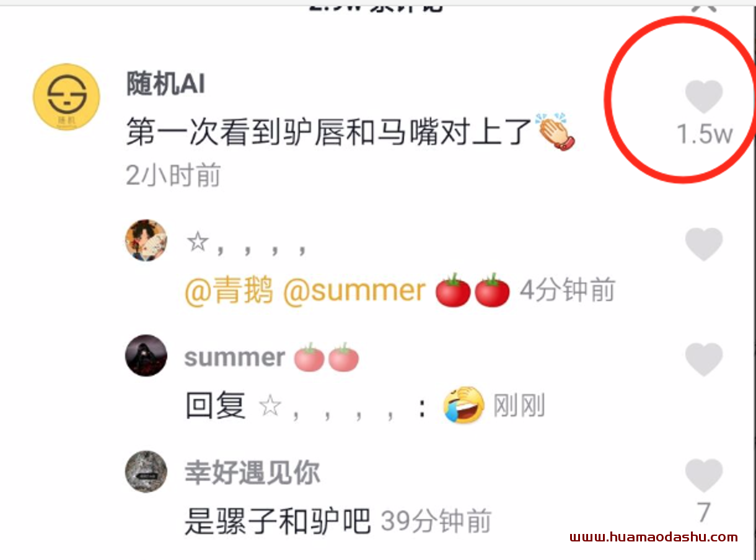Tap the 1.5w like count

(705, 134)
